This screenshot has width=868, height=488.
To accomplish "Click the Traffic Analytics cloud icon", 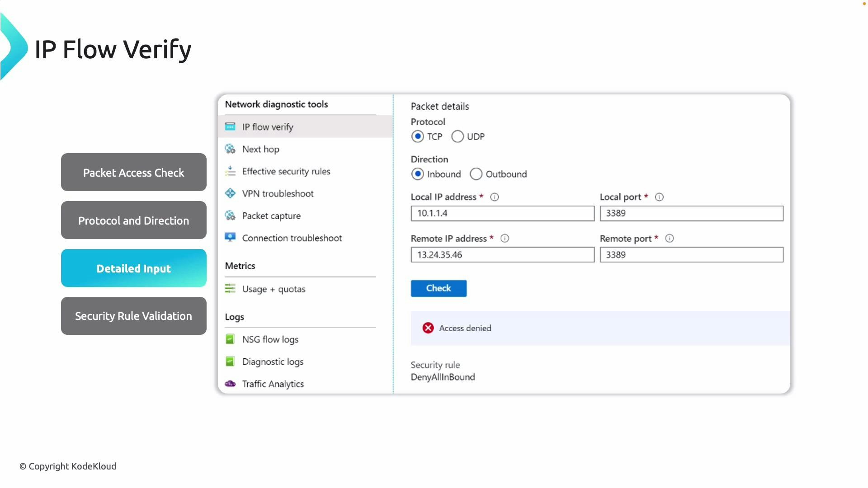I will (230, 384).
